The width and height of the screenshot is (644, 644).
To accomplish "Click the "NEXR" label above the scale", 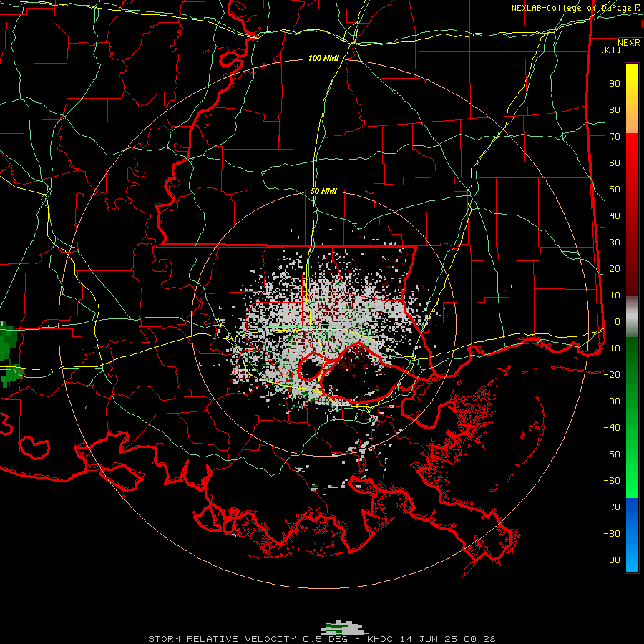I will 629,43.
